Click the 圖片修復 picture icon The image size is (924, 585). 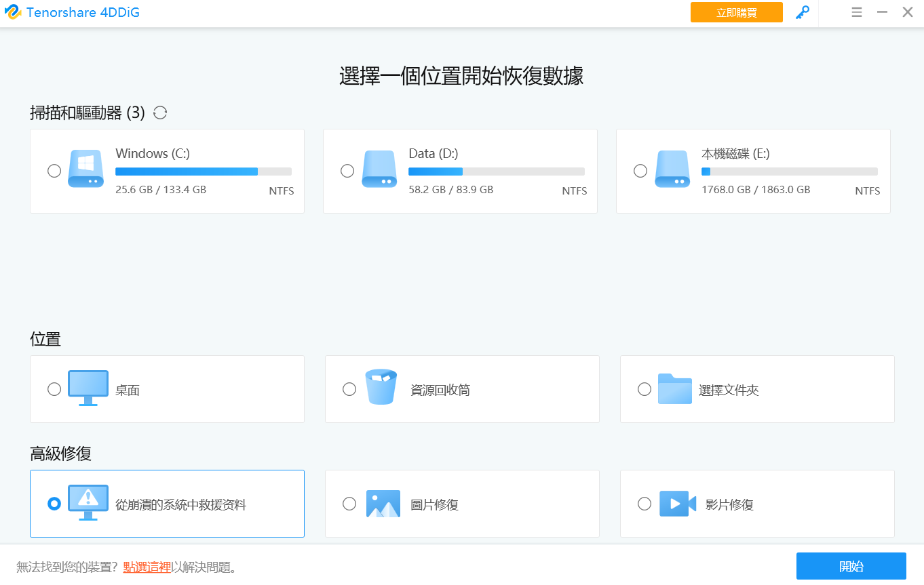[383, 504]
